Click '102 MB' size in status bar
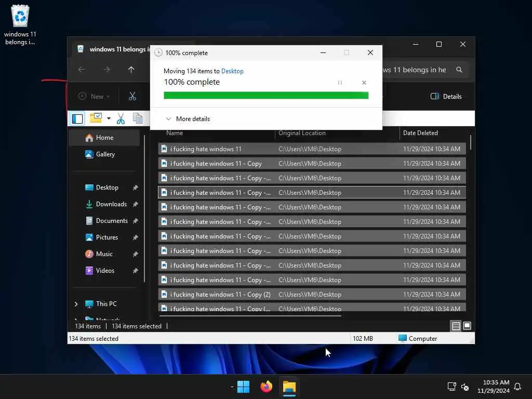Viewport: 532px width, 399px height. [363, 339]
